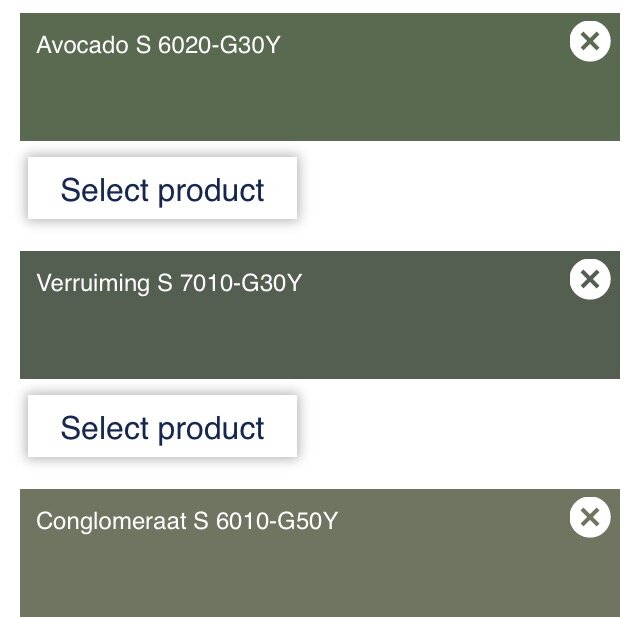Pick the Conglomeraat olive color swatch
The width and height of the screenshot is (635, 617).
click(320, 553)
